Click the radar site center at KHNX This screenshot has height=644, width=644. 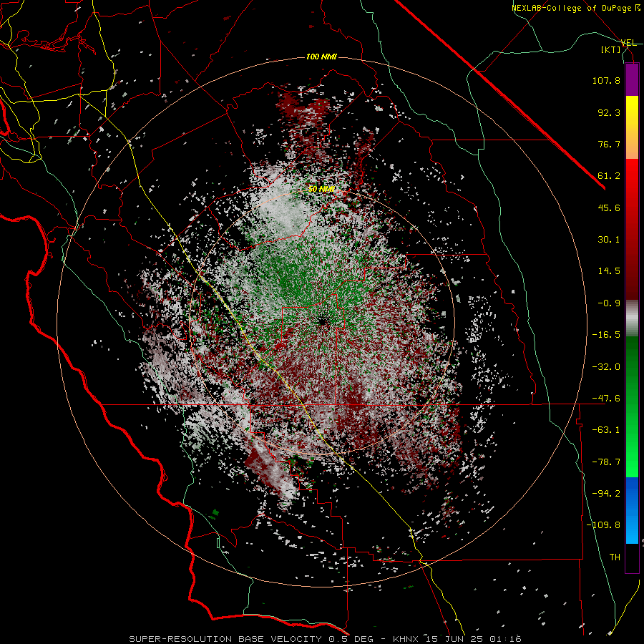click(322, 322)
